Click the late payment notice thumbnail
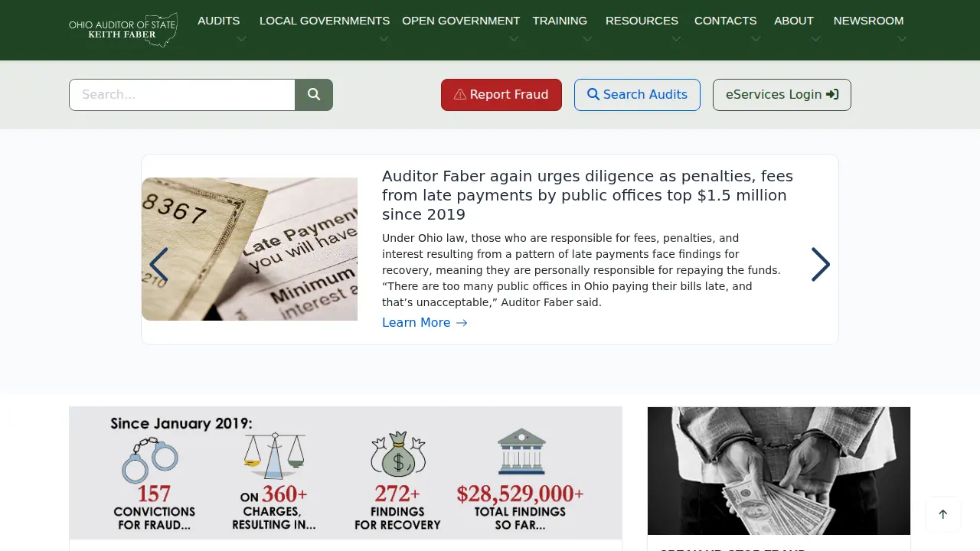The image size is (980, 551). 250,249
